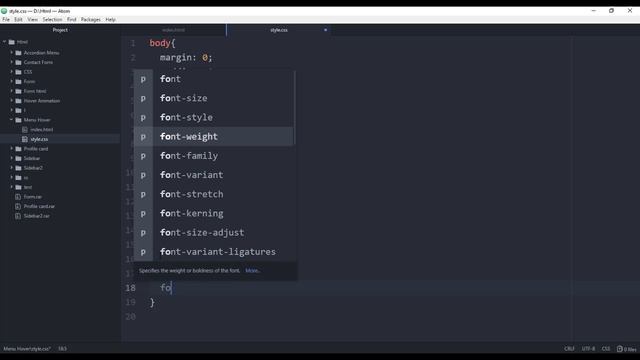Choose the 'font-size-adjust' autocomplete suggestion
This screenshot has width=640, height=360.
coord(213,233)
